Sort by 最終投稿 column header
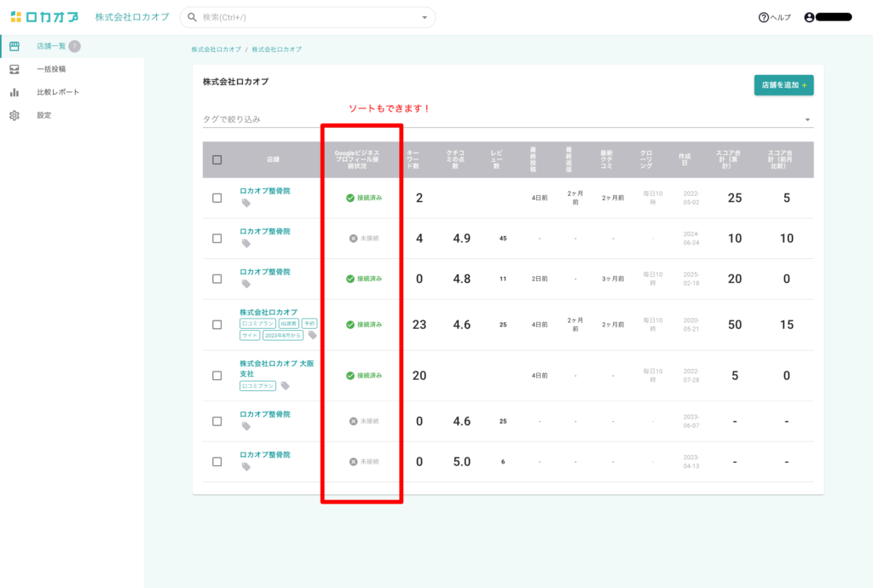 click(533, 159)
